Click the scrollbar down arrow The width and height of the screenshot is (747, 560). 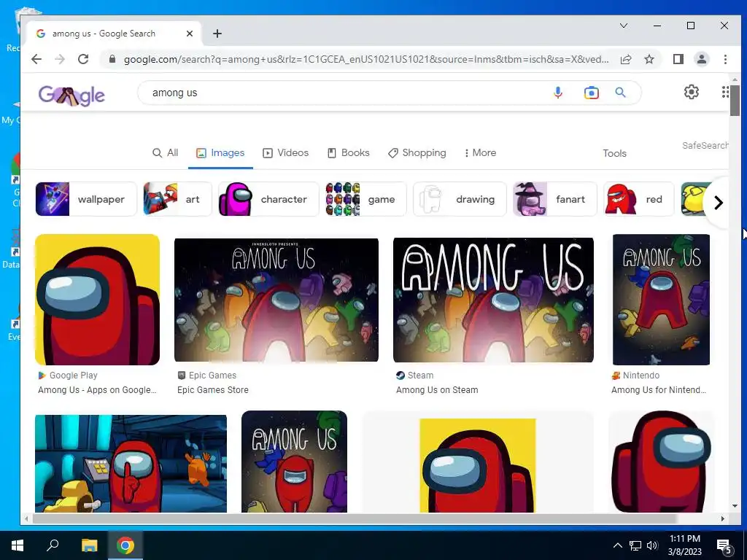735,506
